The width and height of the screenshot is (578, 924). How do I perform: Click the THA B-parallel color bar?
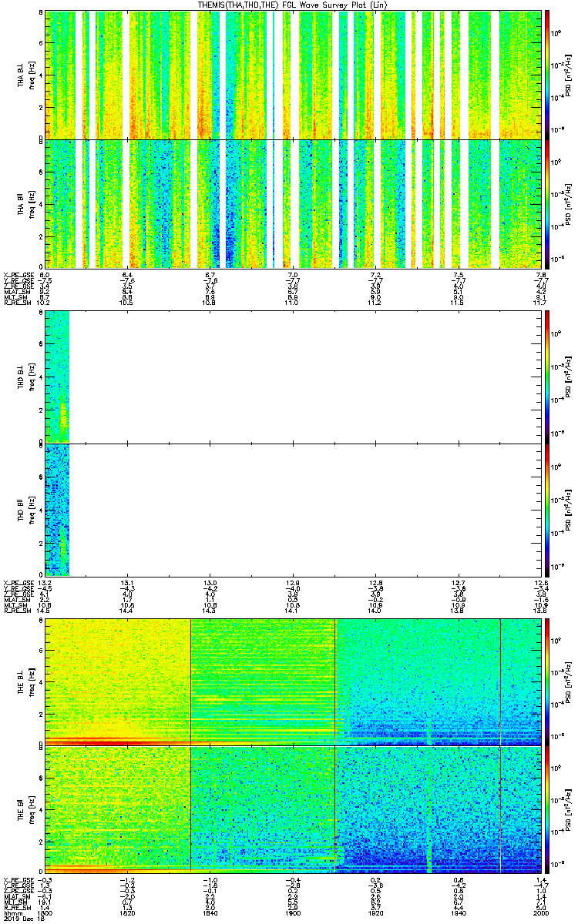click(548, 205)
